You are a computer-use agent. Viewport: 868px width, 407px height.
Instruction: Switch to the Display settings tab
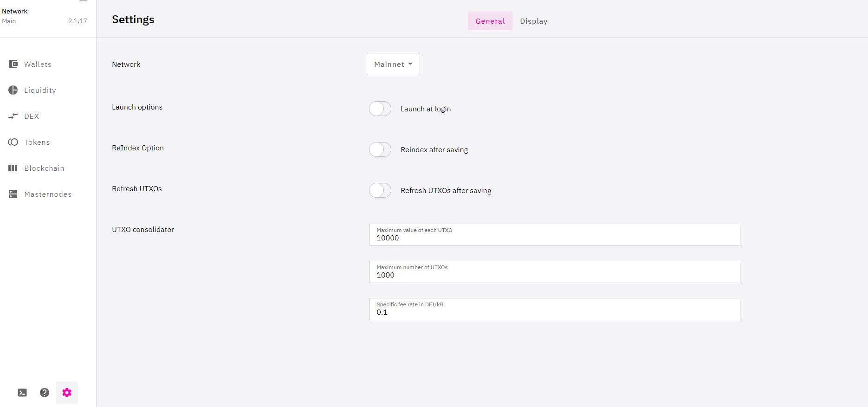point(534,21)
